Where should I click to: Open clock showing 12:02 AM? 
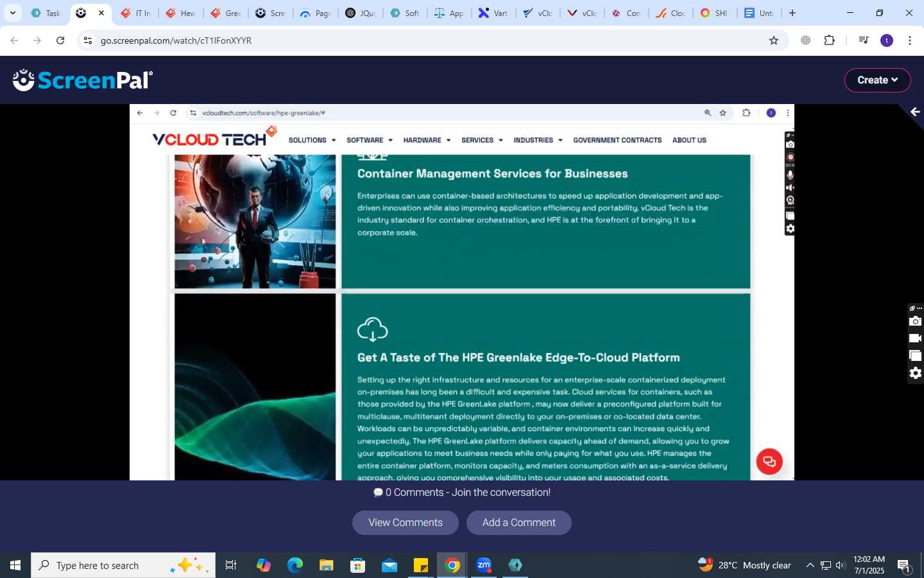(869, 565)
